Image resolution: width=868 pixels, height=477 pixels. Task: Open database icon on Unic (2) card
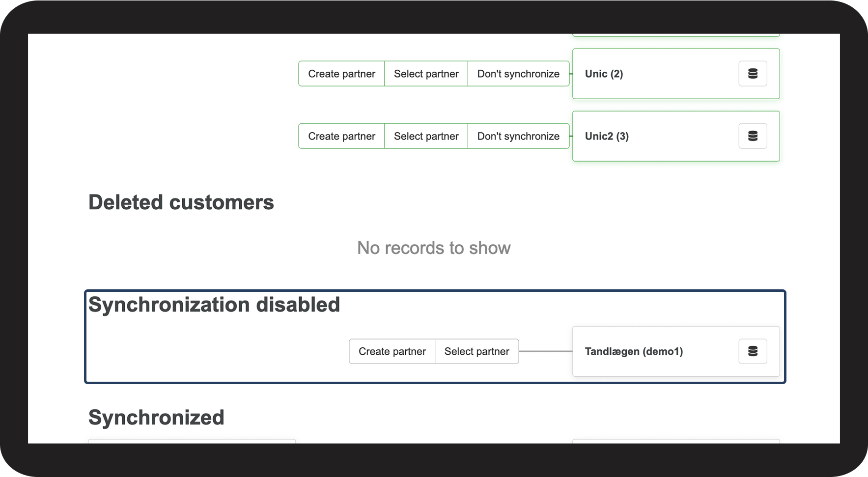(x=753, y=74)
